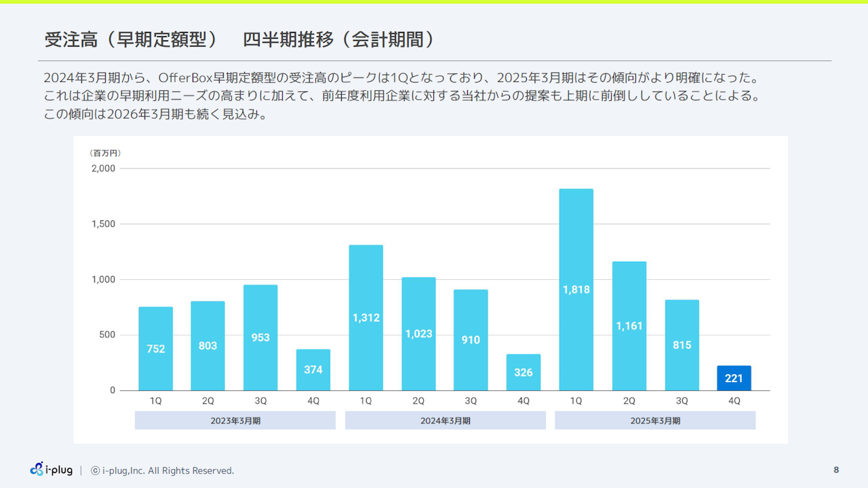Click the page number 8

(836, 470)
